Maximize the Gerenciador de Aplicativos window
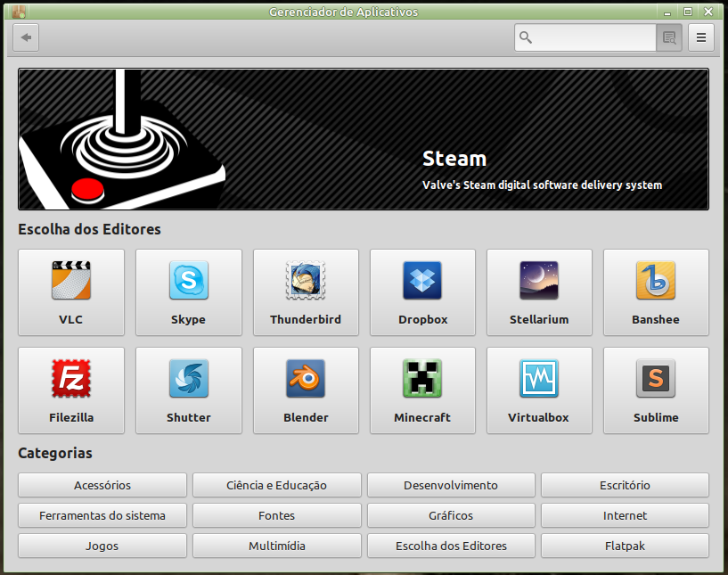Image resolution: width=728 pixels, height=575 pixels. tap(688, 12)
